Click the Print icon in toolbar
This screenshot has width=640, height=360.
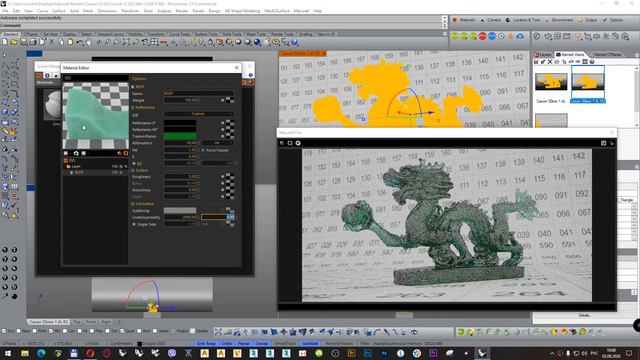[x=33, y=42]
